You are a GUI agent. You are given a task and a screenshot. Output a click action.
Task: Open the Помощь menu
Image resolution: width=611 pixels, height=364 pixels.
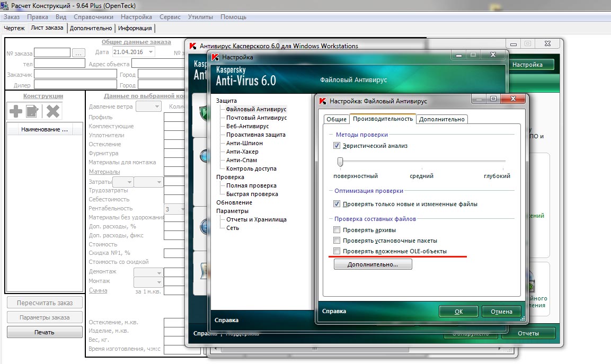233,17
